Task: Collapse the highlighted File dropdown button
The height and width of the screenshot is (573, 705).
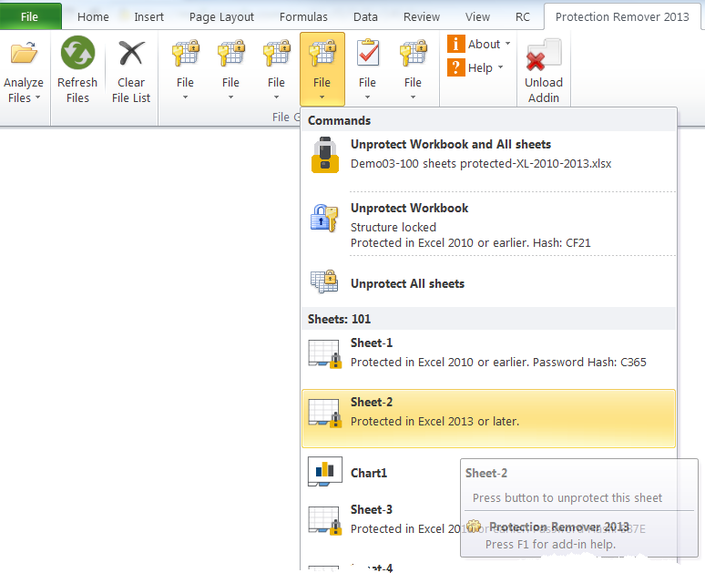Action: (322, 69)
